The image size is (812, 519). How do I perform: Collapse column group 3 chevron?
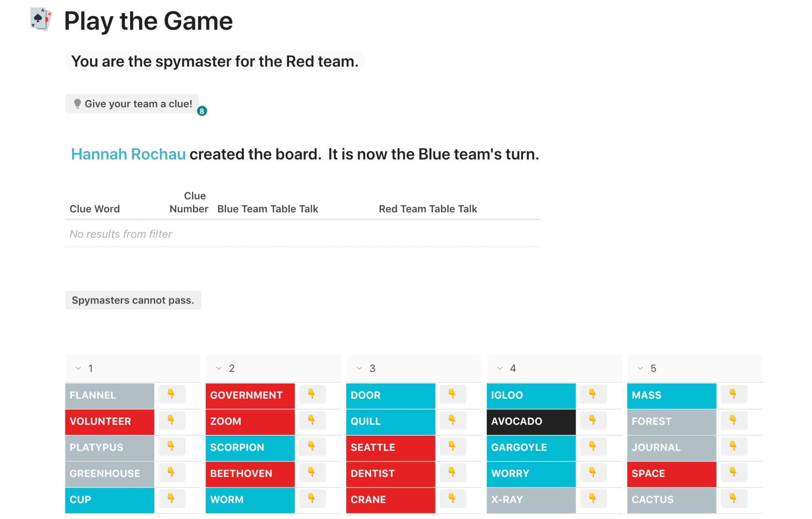359,368
